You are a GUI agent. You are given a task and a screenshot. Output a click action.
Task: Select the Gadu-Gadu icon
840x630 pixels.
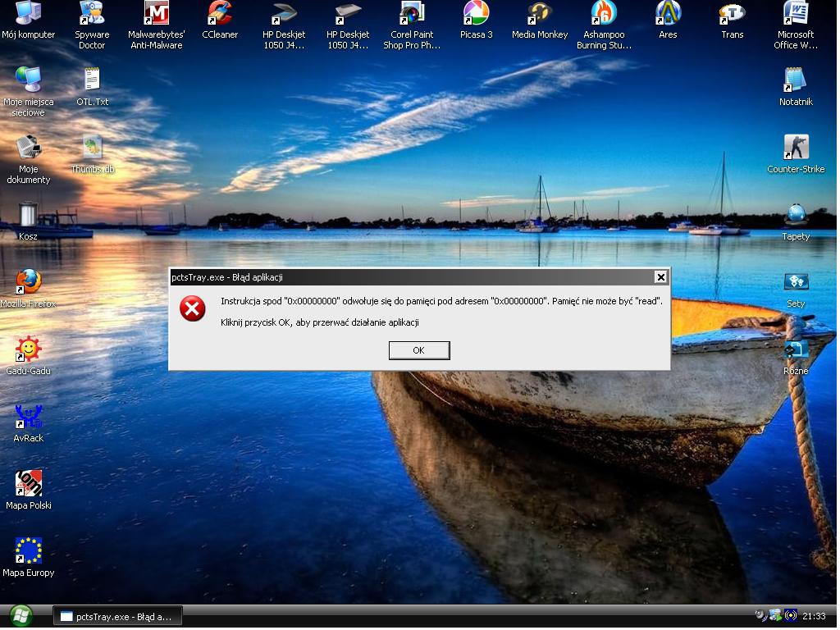28,350
